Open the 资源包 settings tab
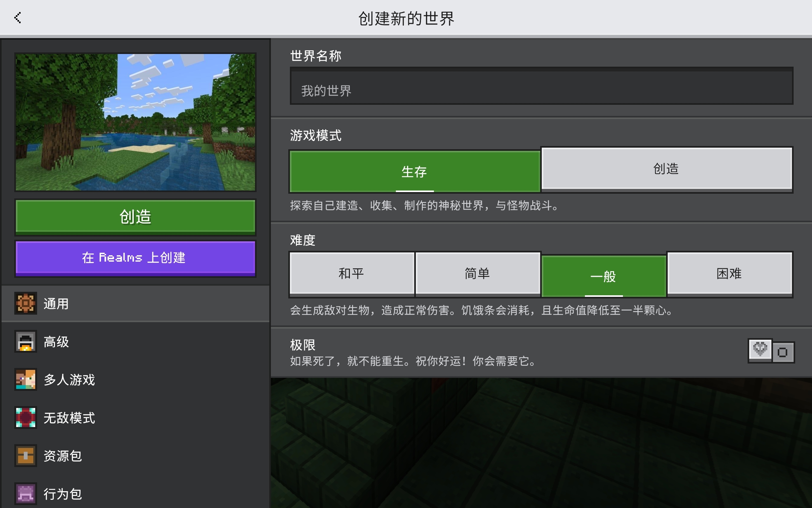Screen dimensions: 812x508 pos(135,456)
